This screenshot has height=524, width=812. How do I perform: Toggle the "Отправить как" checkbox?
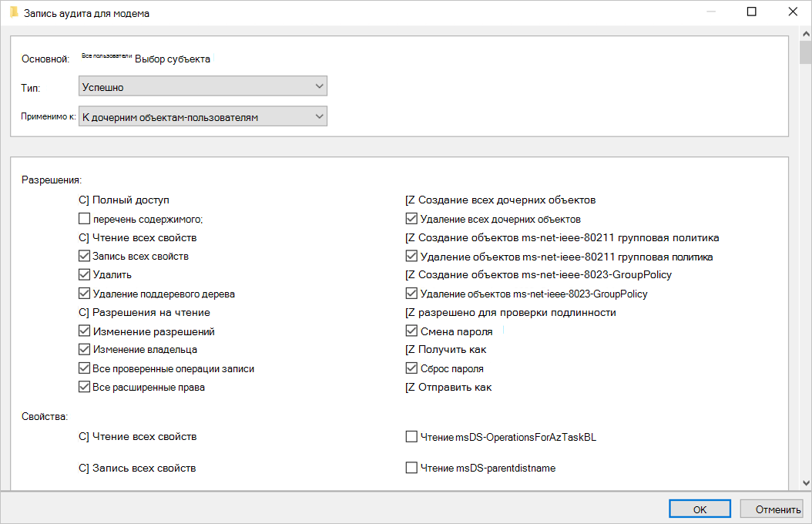click(410, 387)
